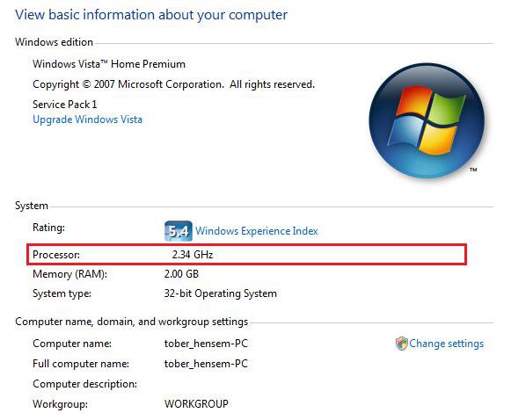Click the Computer description label
The image size is (511, 420).
click(84, 383)
